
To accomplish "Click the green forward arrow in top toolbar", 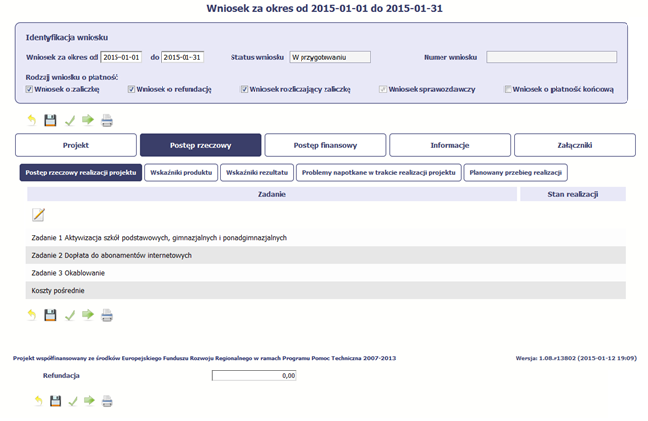I will 88,120.
